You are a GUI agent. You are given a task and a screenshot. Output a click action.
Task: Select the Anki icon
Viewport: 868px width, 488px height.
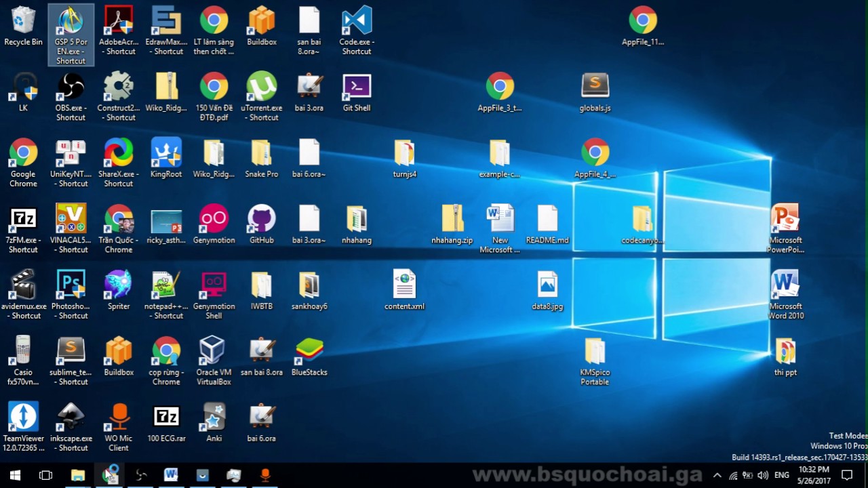pos(214,422)
